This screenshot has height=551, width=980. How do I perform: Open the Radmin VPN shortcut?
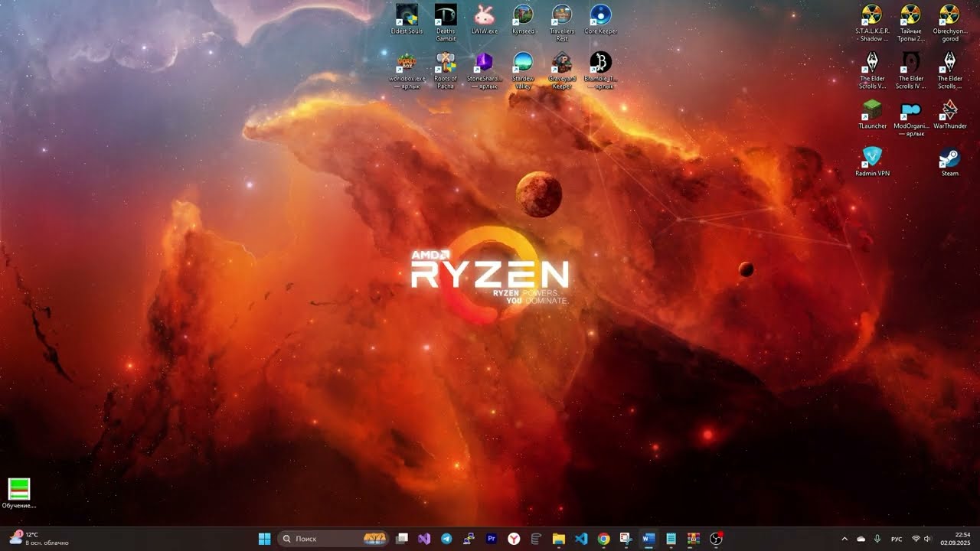(871, 161)
